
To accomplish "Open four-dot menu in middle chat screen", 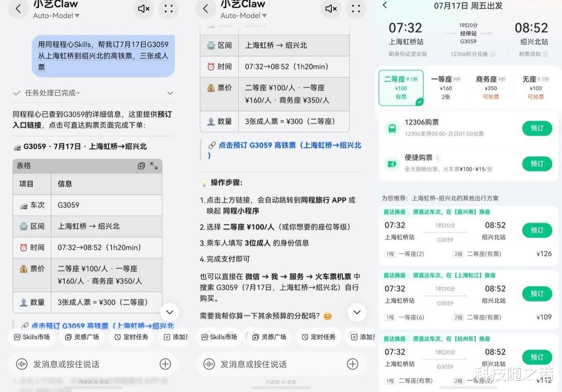I will 356,8.
